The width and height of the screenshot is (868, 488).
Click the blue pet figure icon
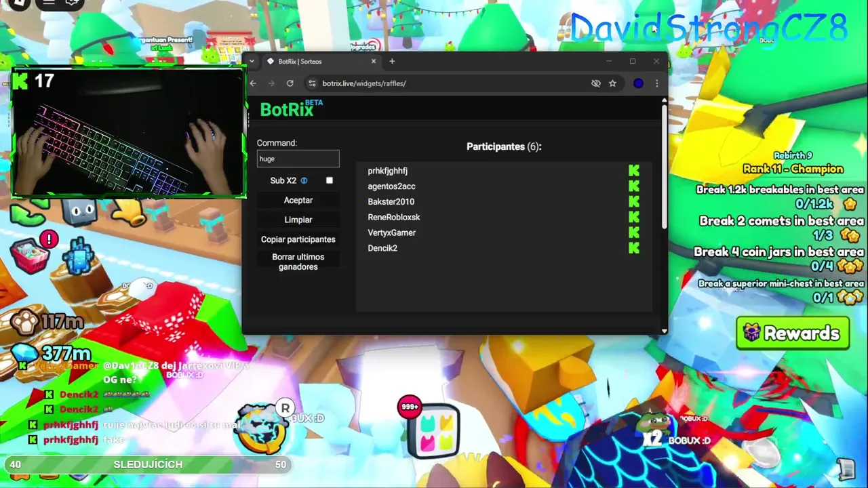click(x=80, y=256)
